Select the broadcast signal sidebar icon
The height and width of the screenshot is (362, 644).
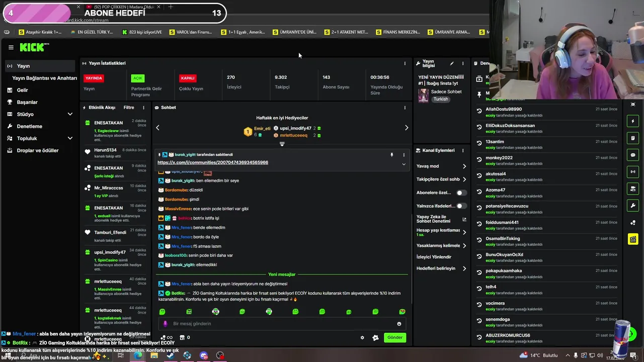[x=633, y=172]
